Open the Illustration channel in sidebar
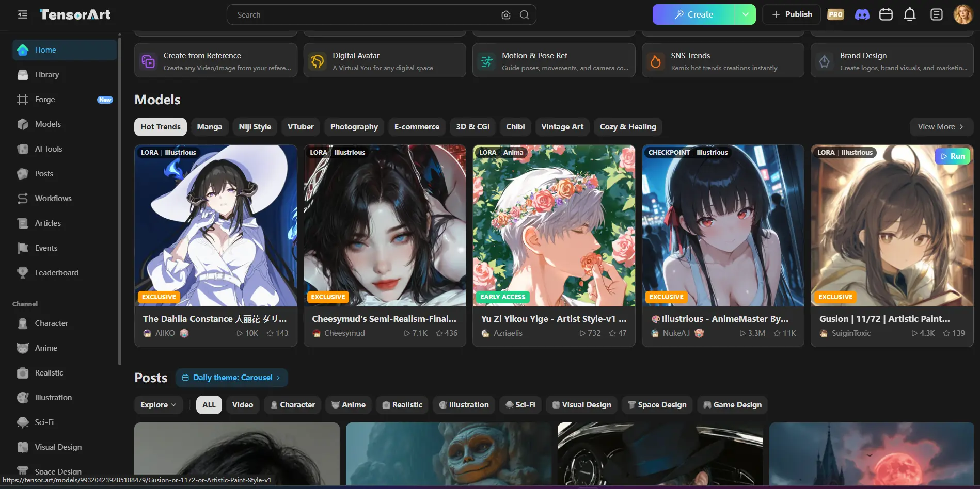 (65, 398)
